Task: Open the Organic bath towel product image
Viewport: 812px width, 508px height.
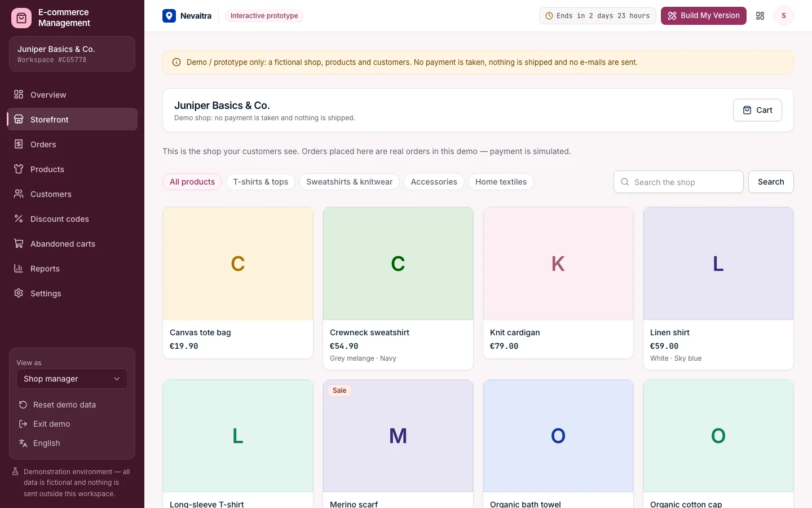Action: pyautogui.click(x=558, y=436)
